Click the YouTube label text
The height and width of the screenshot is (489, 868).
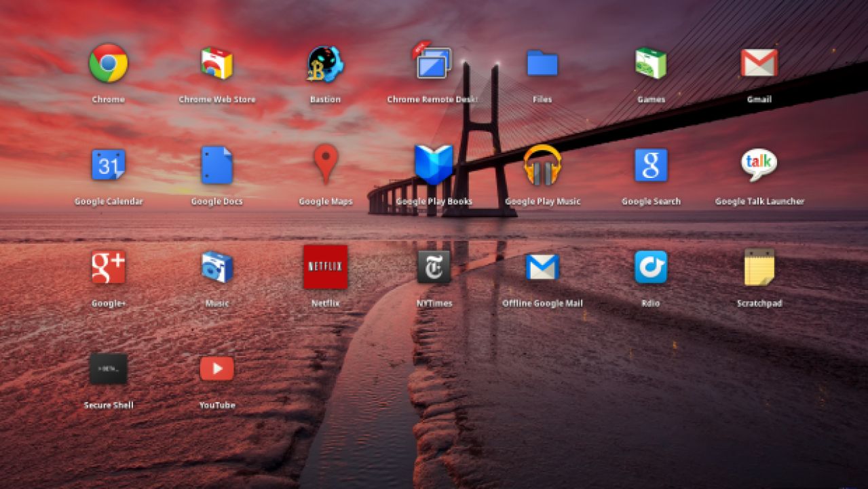tap(217, 405)
